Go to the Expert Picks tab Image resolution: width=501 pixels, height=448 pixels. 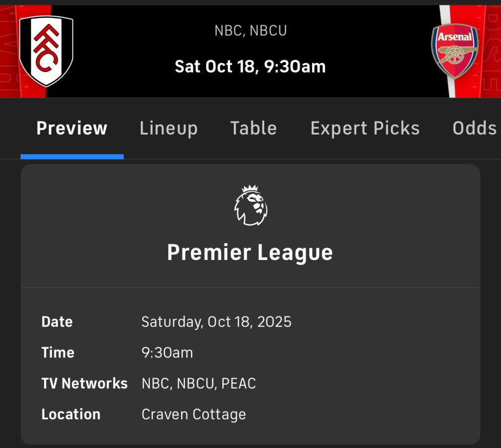(x=365, y=128)
